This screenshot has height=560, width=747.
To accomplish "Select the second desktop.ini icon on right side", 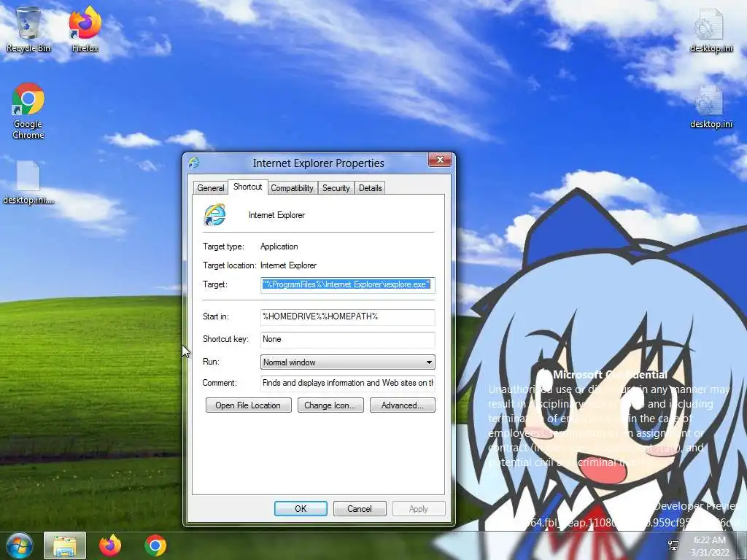I will [x=711, y=107].
